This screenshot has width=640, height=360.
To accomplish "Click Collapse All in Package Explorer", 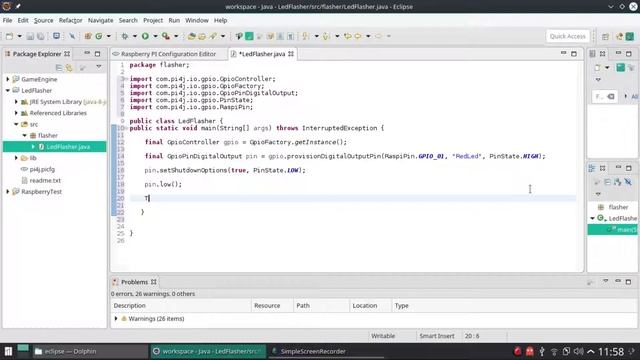I will click(59, 67).
